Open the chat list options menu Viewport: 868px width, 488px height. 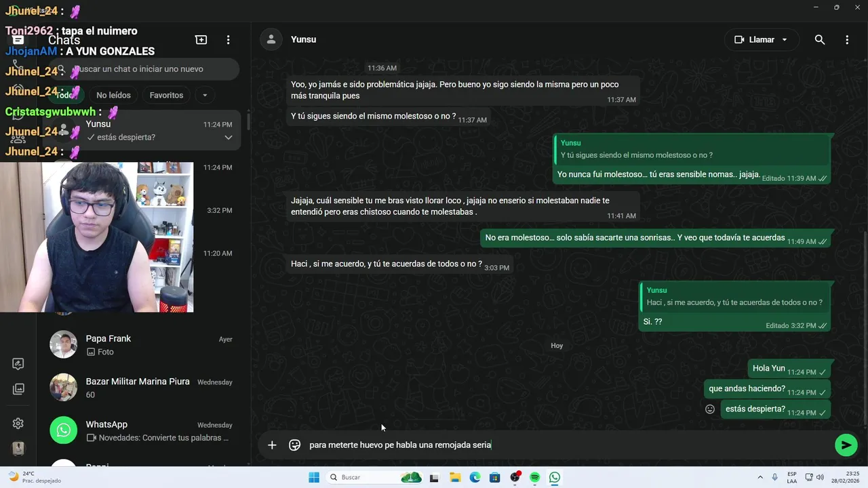229,40
